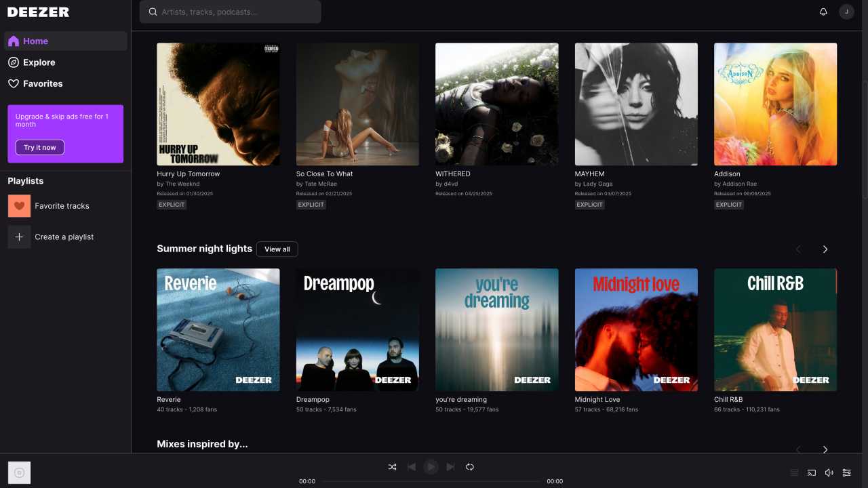The width and height of the screenshot is (868, 488).
Task: Click the Deezer logo
Action: [39, 12]
